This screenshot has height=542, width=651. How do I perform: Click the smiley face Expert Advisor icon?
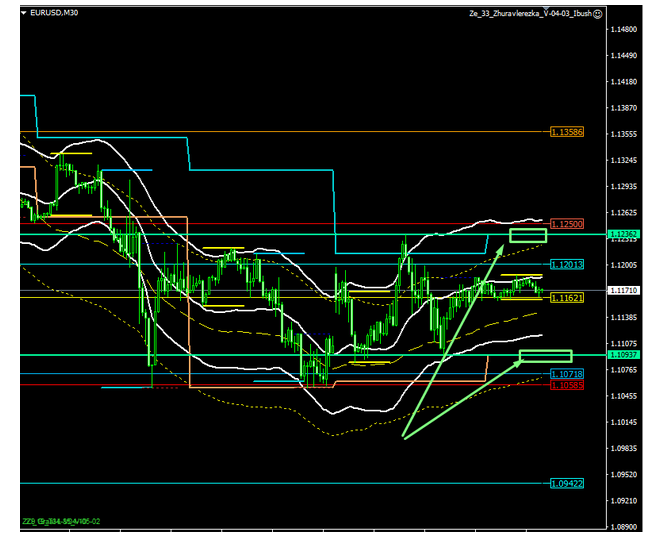pos(598,14)
